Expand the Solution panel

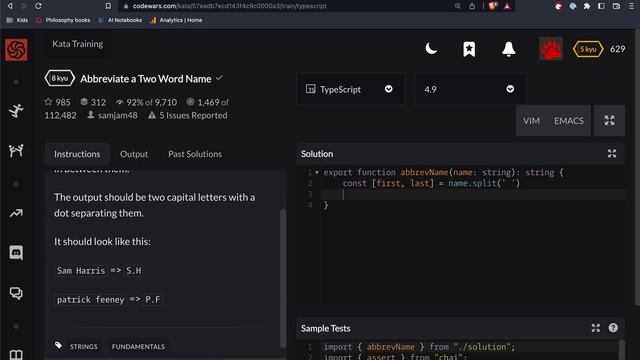point(612,153)
